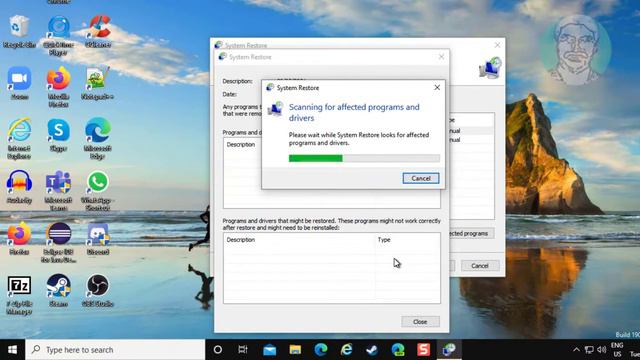Open 7-Zip File Manager desktop icon

(x=19, y=294)
